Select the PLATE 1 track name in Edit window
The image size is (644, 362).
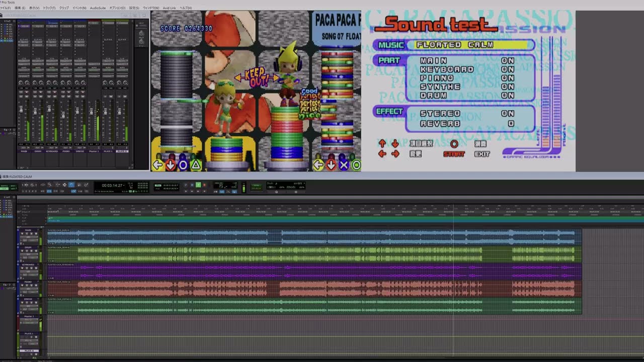[x=29, y=333]
